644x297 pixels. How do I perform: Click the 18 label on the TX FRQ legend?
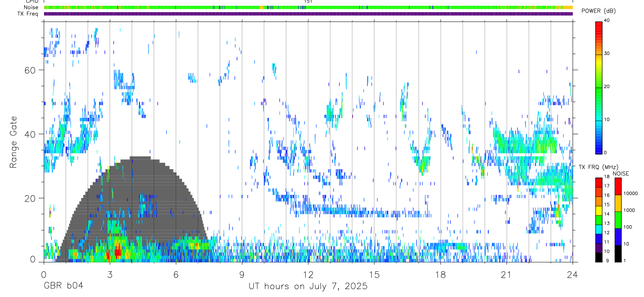click(607, 177)
